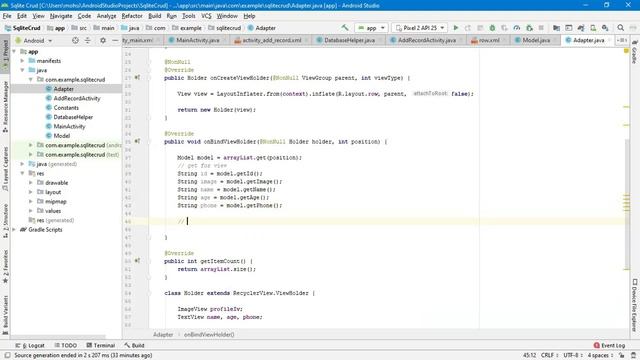The width and height of the screenshot is (640, 360).
Task: Sync project with Gradle files icon
Action: pos(581,28)
